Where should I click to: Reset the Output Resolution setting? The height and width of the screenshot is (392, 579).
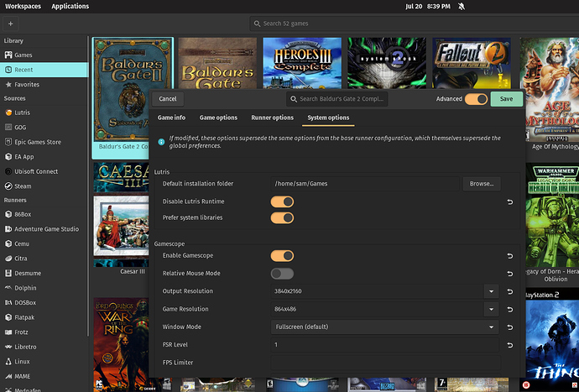click(510, 292)
